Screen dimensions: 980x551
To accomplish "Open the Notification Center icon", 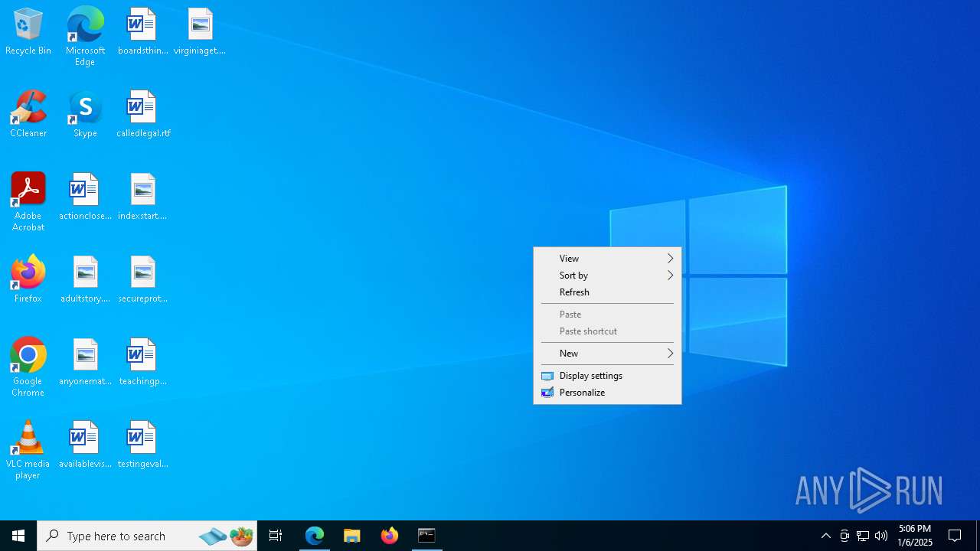I will point(955,536).
